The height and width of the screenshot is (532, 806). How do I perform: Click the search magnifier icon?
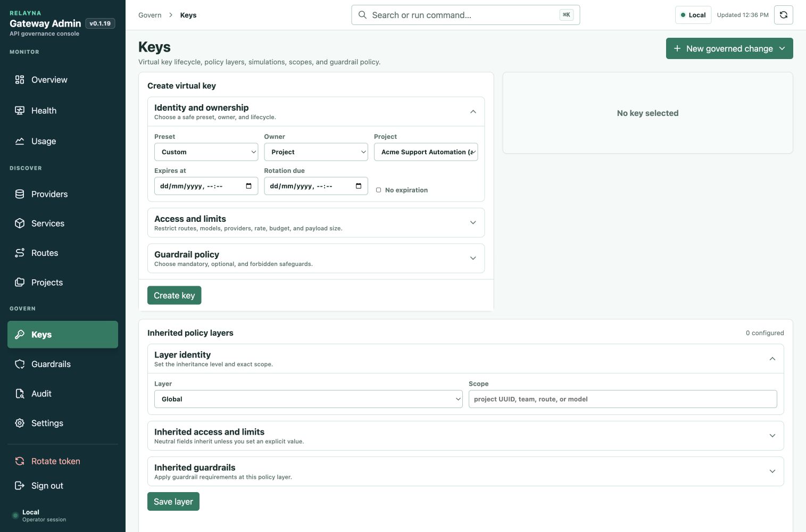point(362,15)
